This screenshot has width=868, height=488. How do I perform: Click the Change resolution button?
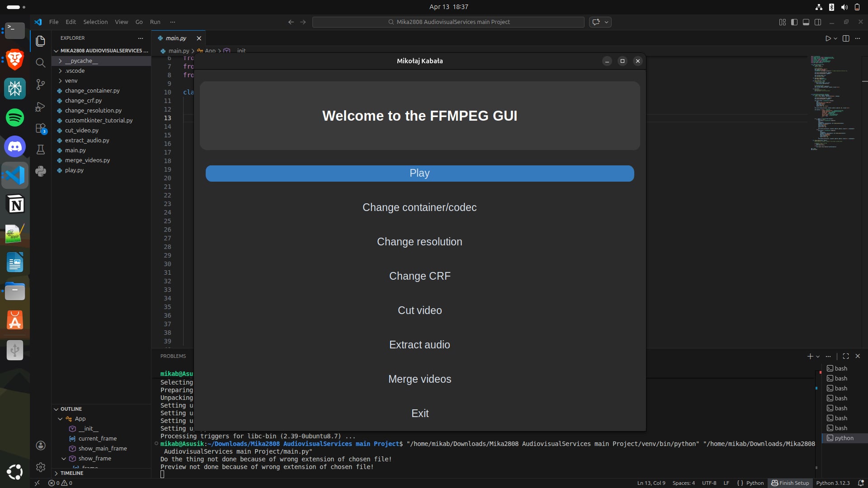pyautogui.click(x=420, y=242)
